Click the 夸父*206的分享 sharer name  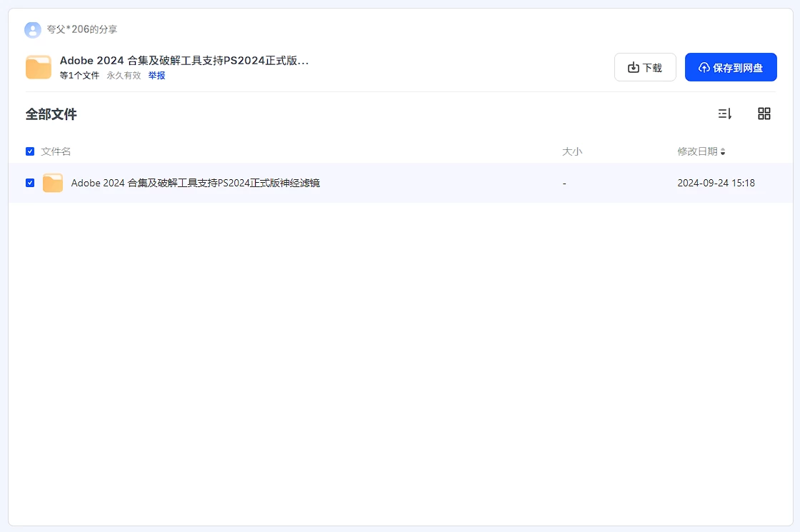click(82, 30)
